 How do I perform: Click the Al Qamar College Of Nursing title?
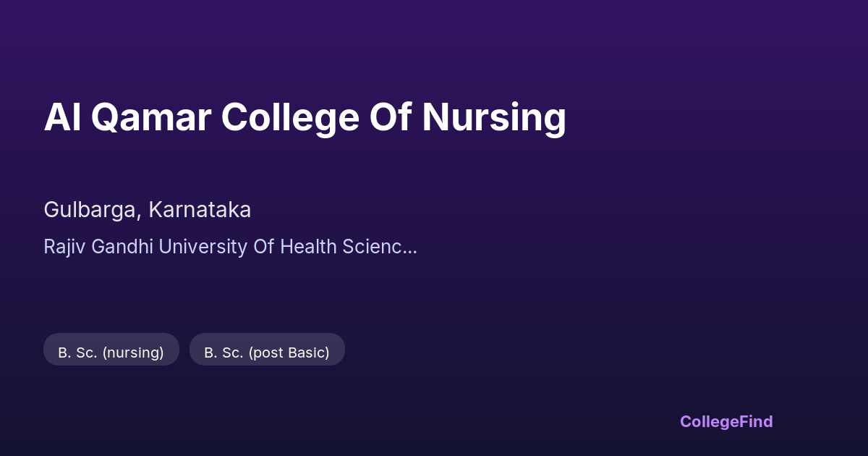(305, 117)
